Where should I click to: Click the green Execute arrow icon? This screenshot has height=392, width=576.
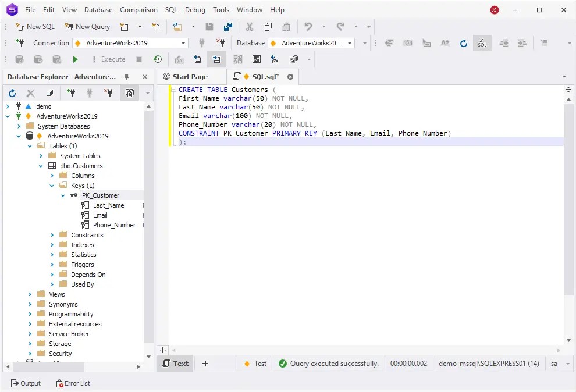click(x=74, y=59)
